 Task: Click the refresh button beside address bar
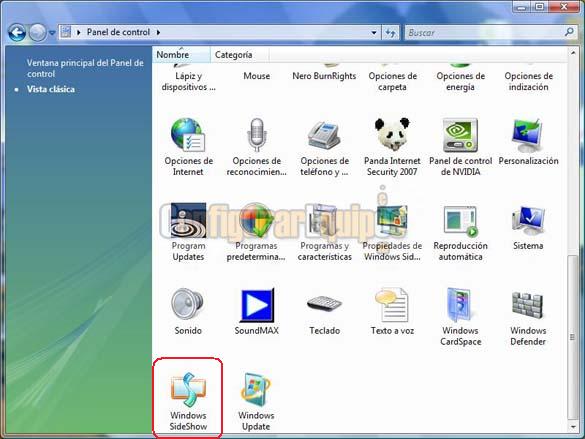390,33
